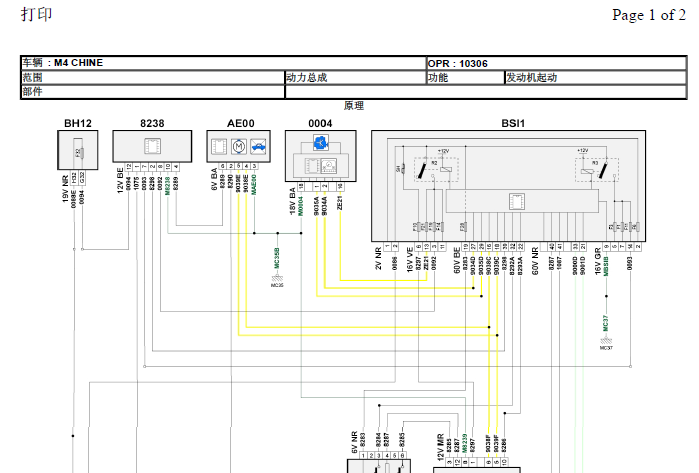Click the 9035A wire label under 0004
The image size is (699, 473).
pyautogui.click(x=317, y=206)
